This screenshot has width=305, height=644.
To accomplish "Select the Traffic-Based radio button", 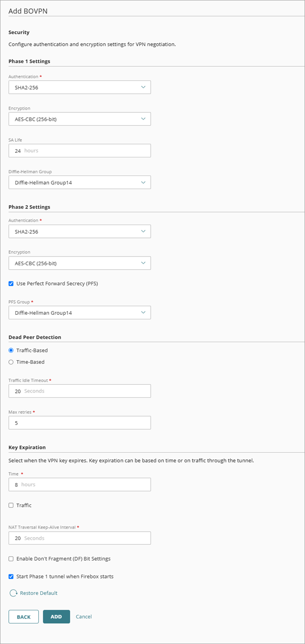I will (10, 350).
